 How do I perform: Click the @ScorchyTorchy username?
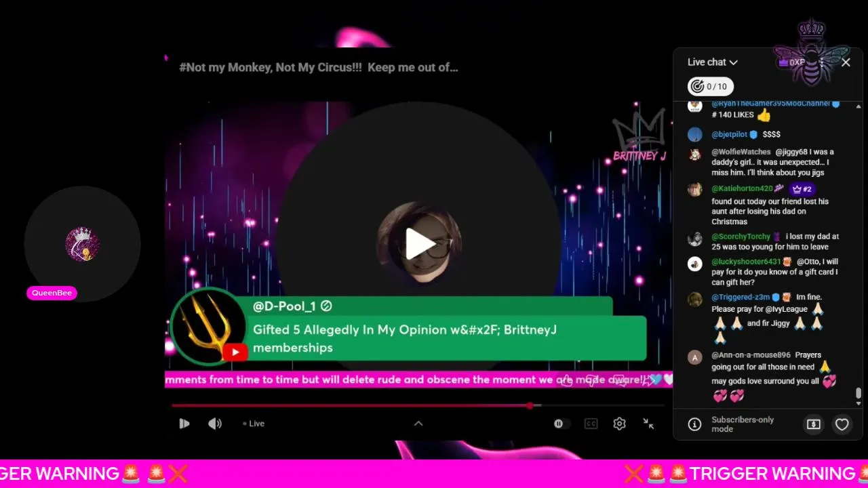[x=741, y=237]
